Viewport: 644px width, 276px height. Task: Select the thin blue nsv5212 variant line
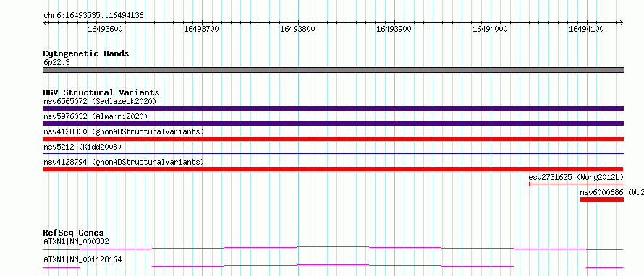point(333,153)
